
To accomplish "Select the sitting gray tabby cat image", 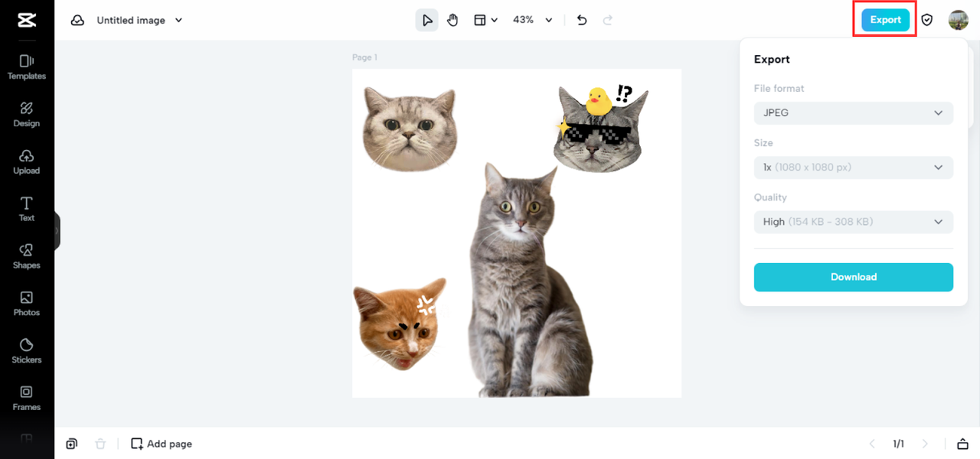I will [x=531, y=279].
